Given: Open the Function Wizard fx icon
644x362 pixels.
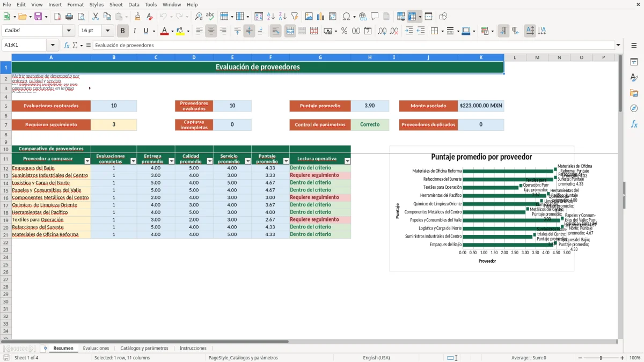Looking at the screenshot, I should 67,46.
